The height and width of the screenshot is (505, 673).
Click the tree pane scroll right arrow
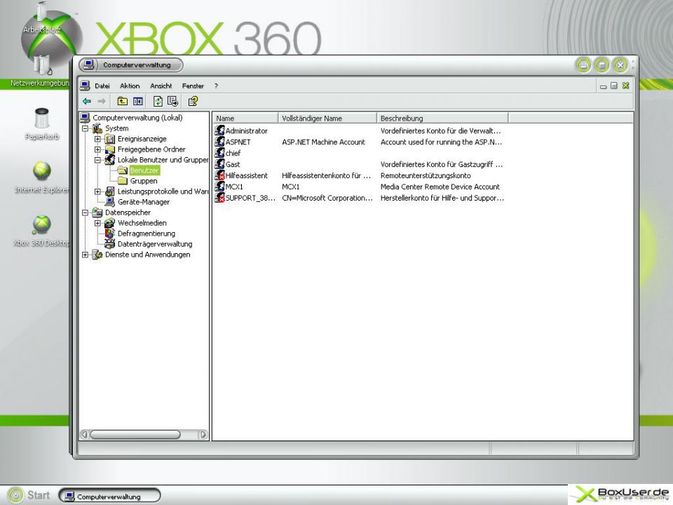coord(203,435)
